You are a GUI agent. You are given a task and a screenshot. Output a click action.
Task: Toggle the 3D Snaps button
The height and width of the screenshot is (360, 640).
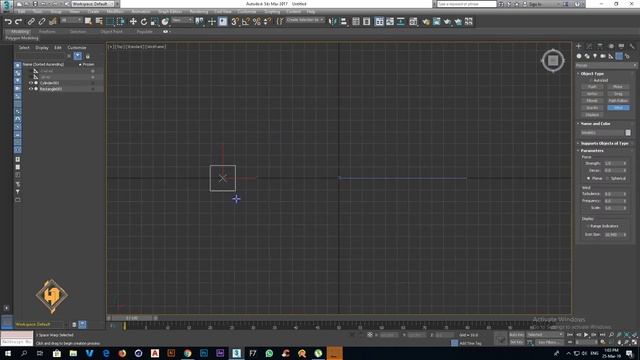click(235, 22)
